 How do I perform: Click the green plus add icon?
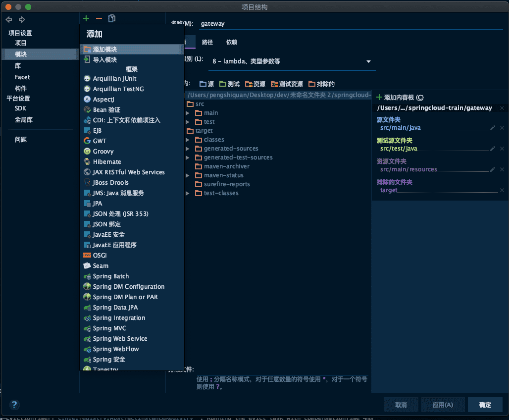(x=86, y=18)
